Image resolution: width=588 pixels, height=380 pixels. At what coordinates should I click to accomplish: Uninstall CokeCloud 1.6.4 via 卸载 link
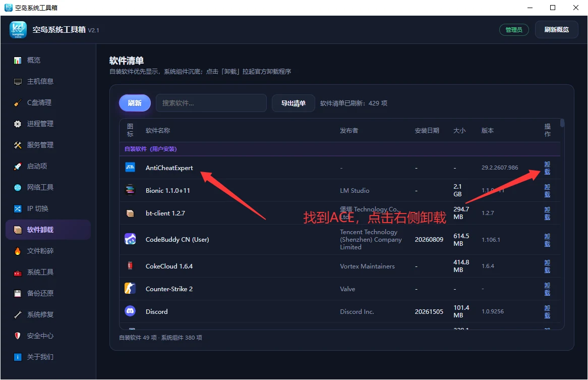tap(547, 266)
